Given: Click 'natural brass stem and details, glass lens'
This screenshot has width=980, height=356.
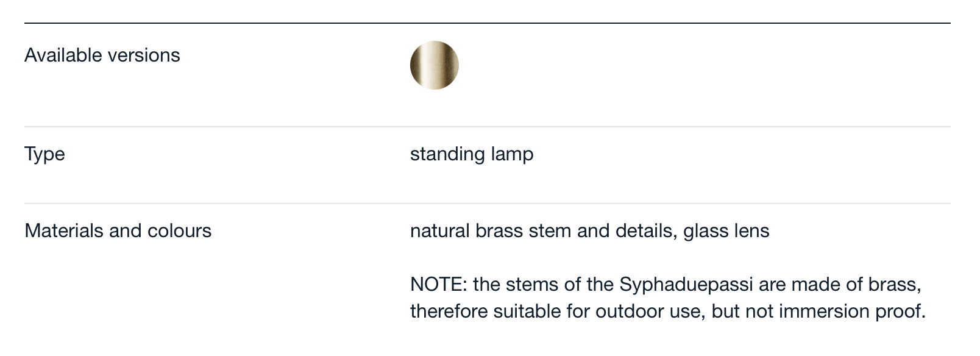Looking at the screenshot, I should (589, 231).
